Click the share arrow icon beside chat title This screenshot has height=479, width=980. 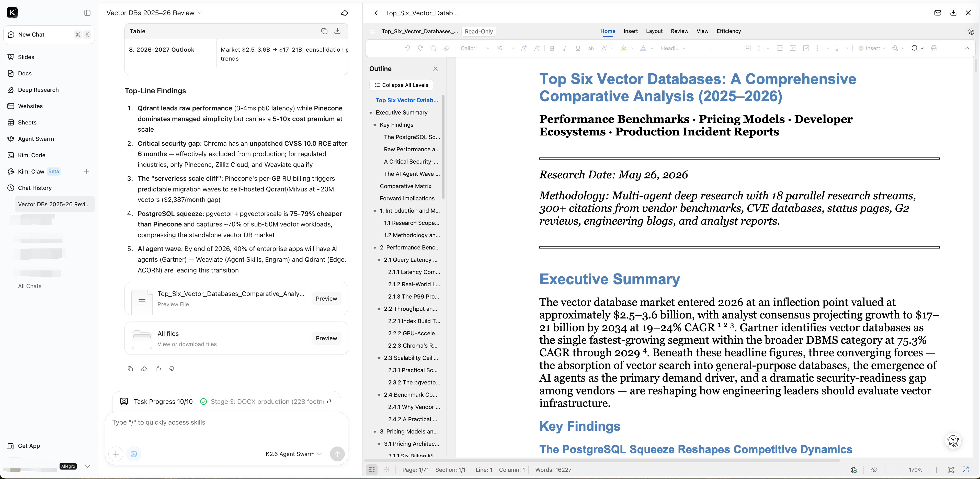[x=344, y=13]
